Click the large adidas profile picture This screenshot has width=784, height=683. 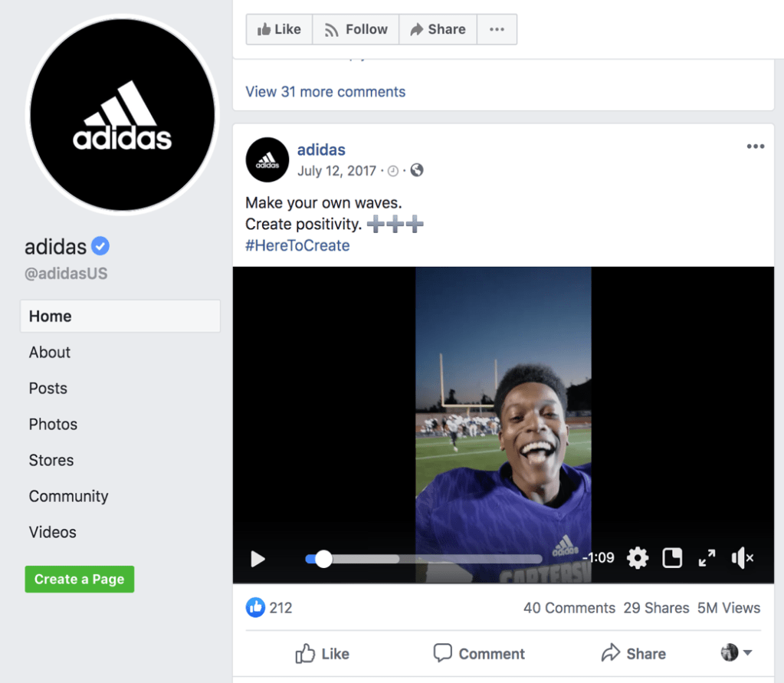pos(123,115)
